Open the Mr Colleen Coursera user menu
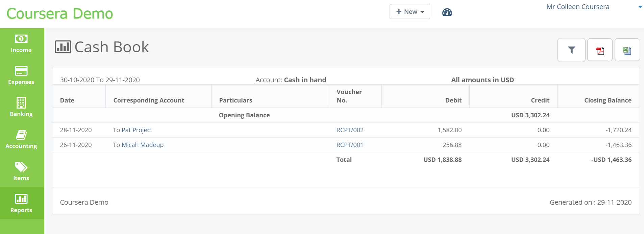 coord(578,7)
